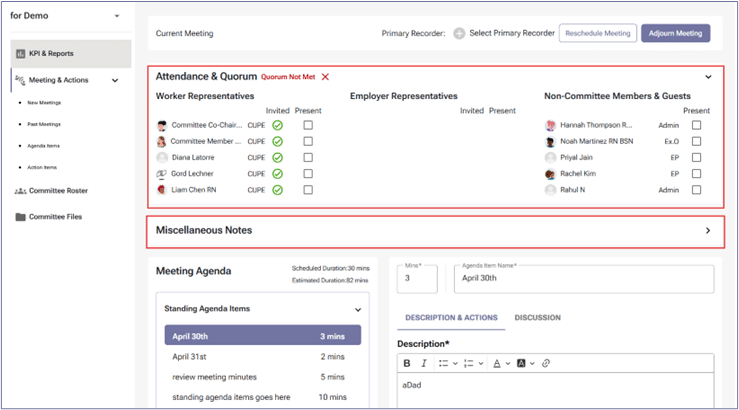Screen dimensions: 739x410
Task: Open the text highlight color picker
Action: click(x=523, y=363)
